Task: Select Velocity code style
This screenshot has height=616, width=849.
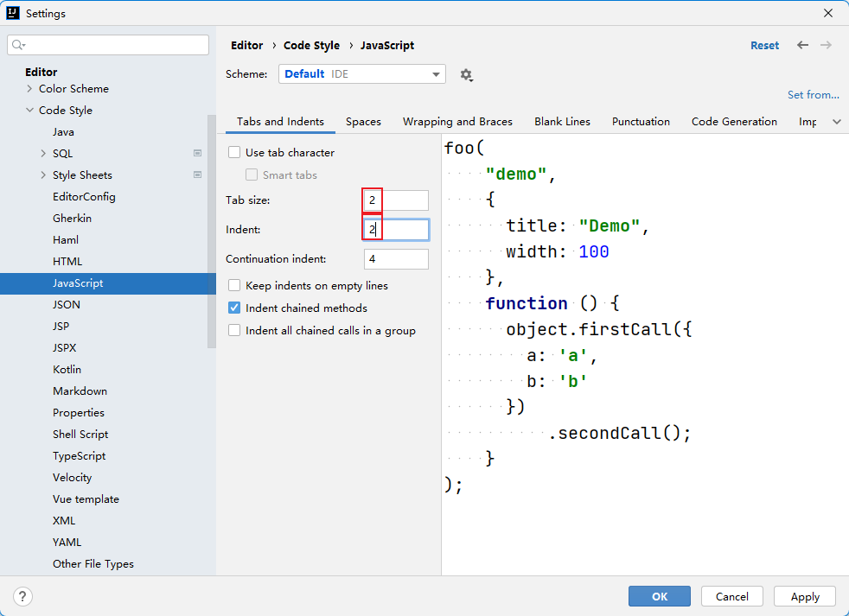Action: (72, 478)
